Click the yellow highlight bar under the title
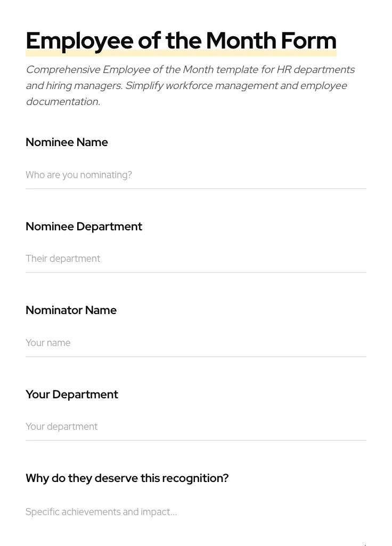This screenshot has width=392, height=546. [181, 52]
